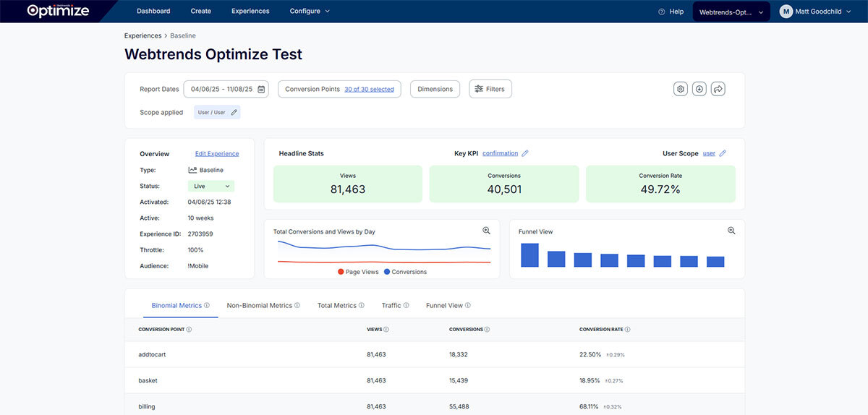Image resolution: width=868 pixels, height=415 pixels.
Task: Share the report using arrow icon
Action: coord(718,89)
